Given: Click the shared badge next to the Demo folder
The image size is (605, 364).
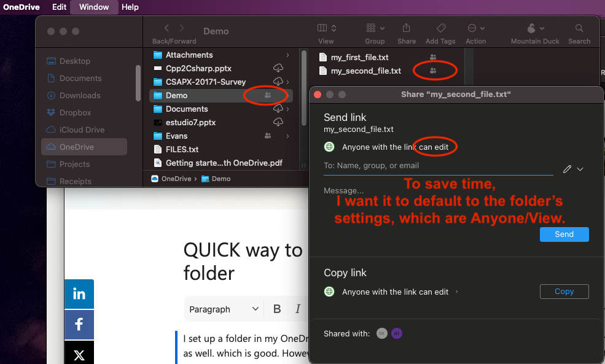Looking at the screenshot, I should point(267,95).
